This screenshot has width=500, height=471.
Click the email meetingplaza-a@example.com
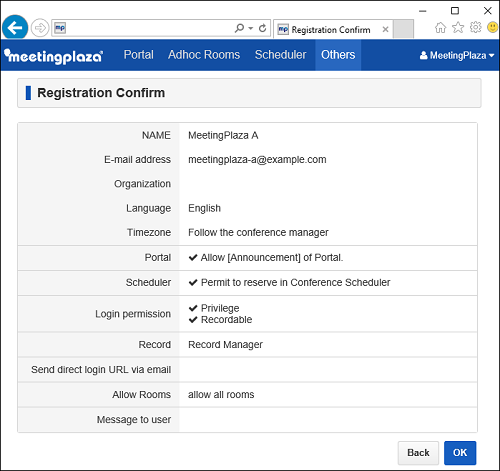[257, 160]
